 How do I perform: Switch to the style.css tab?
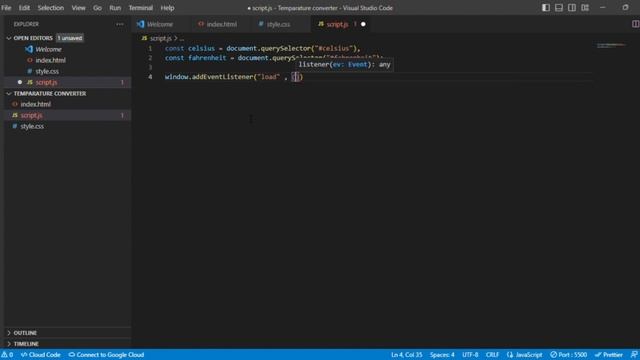tap(279, 24)
